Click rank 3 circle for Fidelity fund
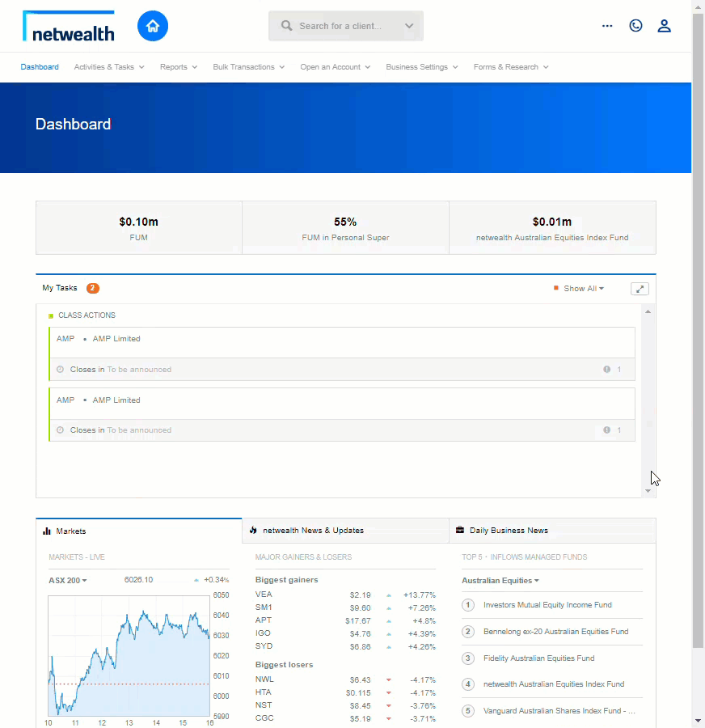The width and height of the screenshot is (705, 728). click(468, 658)
